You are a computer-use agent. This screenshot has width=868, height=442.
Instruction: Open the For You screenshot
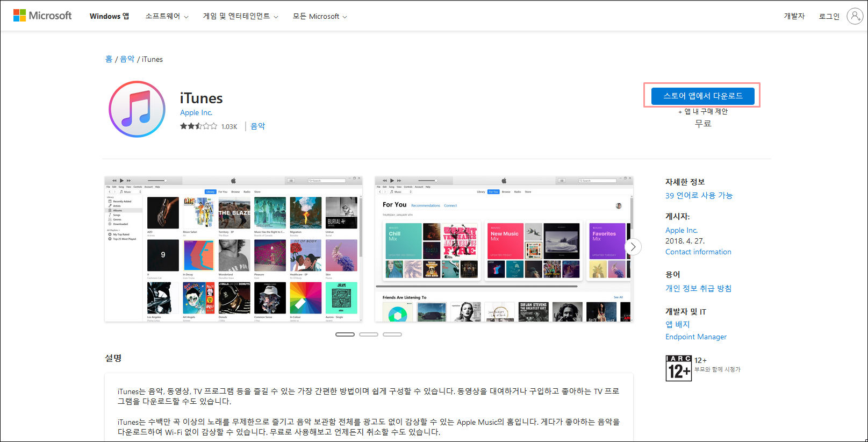(504, 249)
